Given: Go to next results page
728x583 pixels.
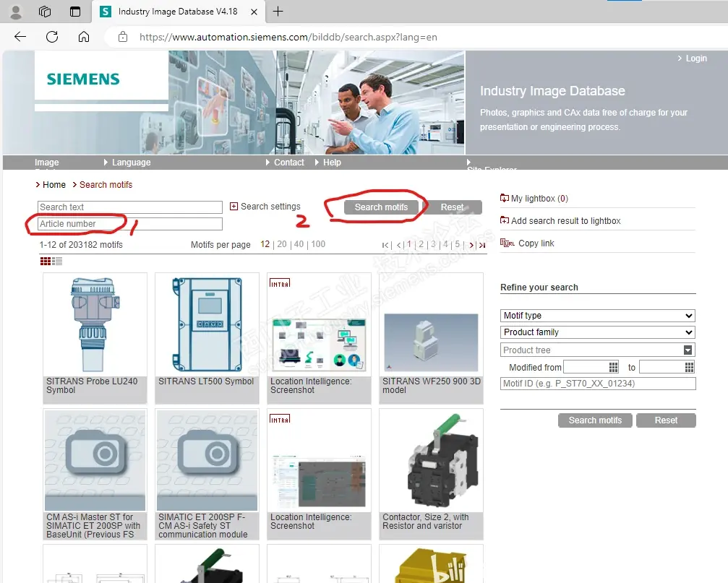Looking at the screenshot, I should pyautogui.click(x=471, y=245).
